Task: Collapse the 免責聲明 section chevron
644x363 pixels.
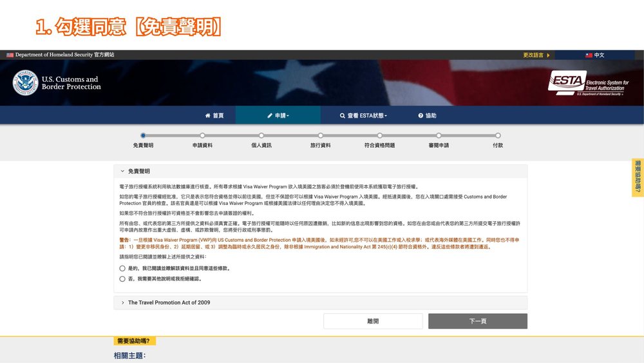Action: (122, 171)
